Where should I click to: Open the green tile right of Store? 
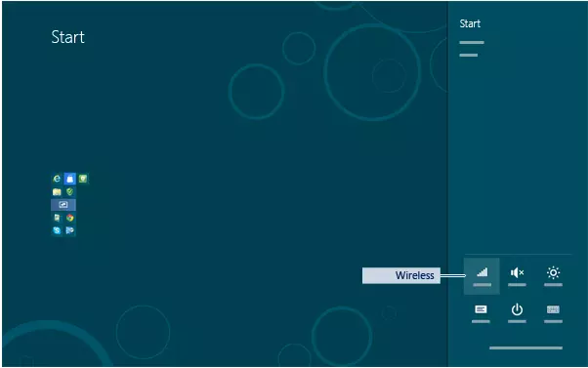(83, 179)
